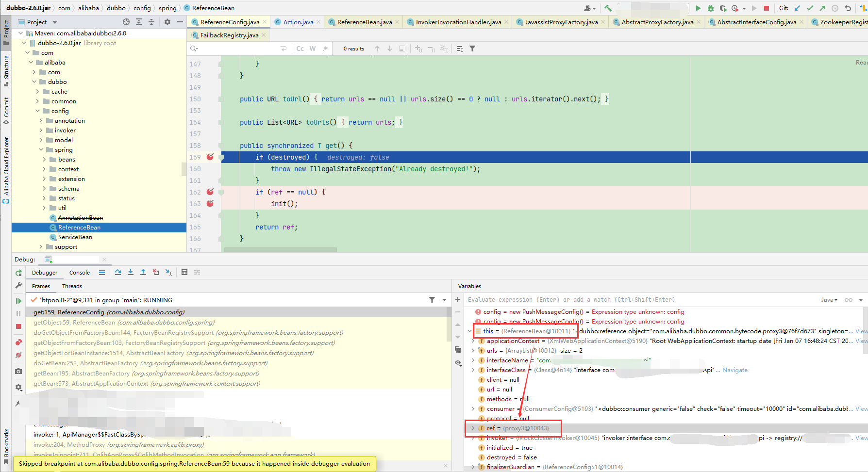Run the application with green play button
The width and height of the screenshot is (868, 472).
pos(698,8)
